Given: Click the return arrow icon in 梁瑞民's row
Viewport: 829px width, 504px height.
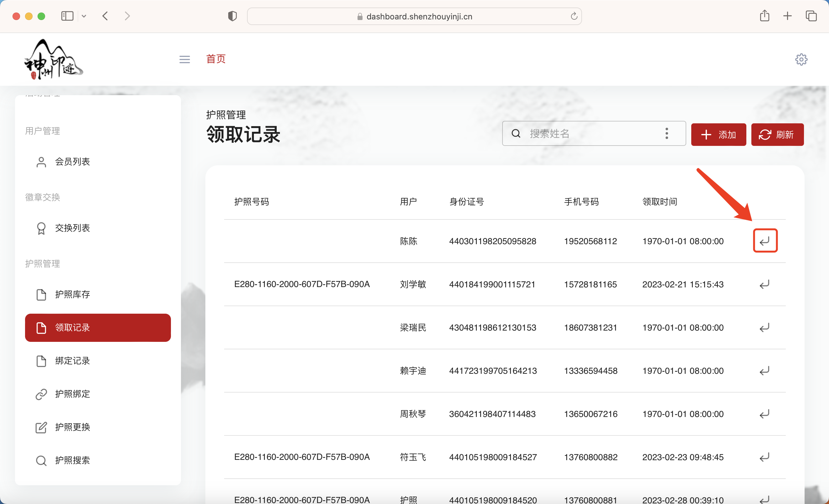Looking at the screenshot, I should [x=765, y=327].
